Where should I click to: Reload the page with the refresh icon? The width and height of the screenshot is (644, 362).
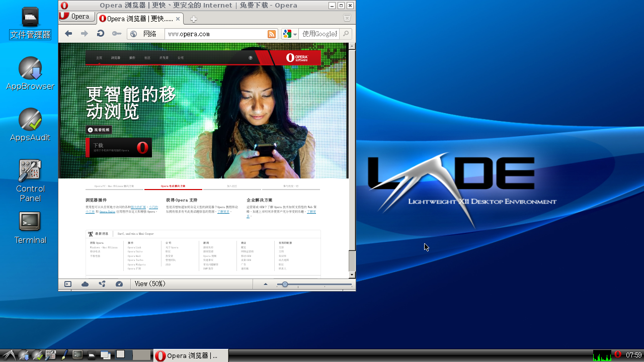101,34
